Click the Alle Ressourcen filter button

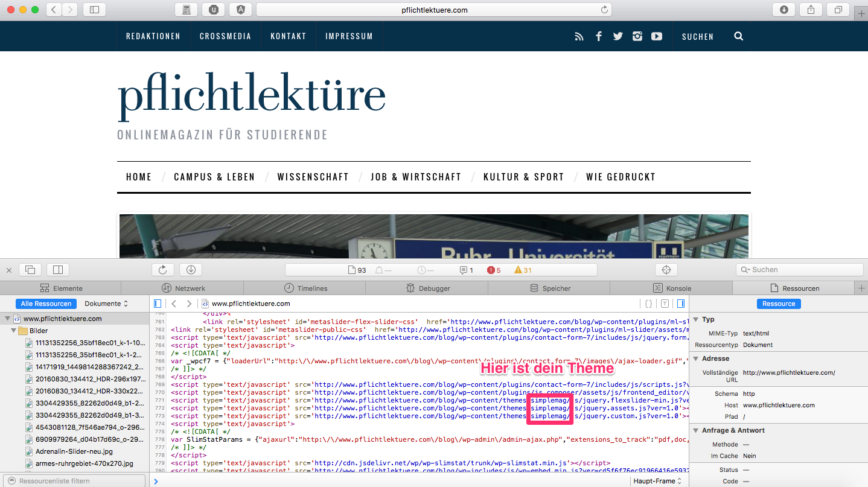point(46,304)
